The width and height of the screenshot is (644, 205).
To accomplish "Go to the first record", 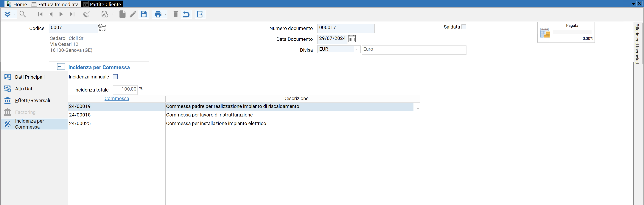I will click(40, 14).
